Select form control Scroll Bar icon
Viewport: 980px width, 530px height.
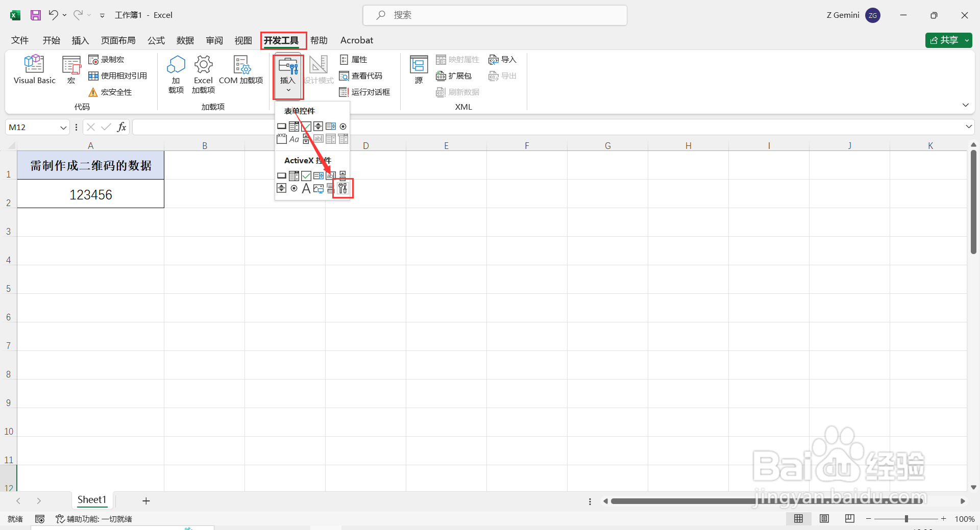click(x=306, y=139)
